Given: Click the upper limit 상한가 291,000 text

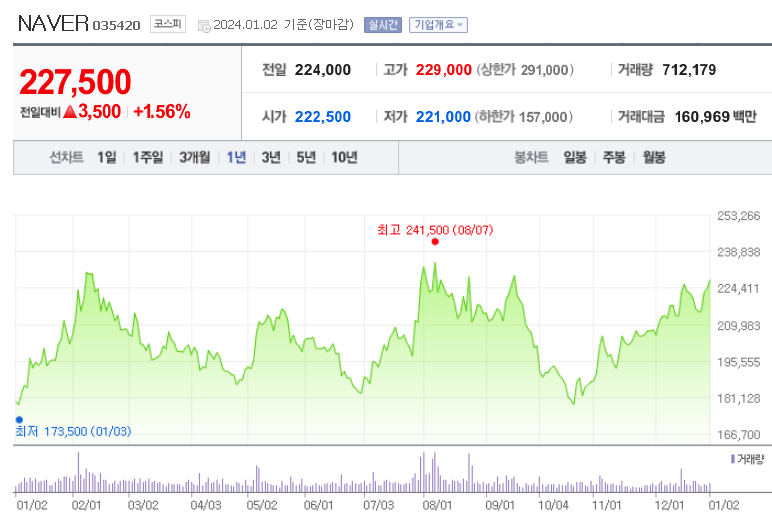Looking at the screenshot, I should (525, 70).
